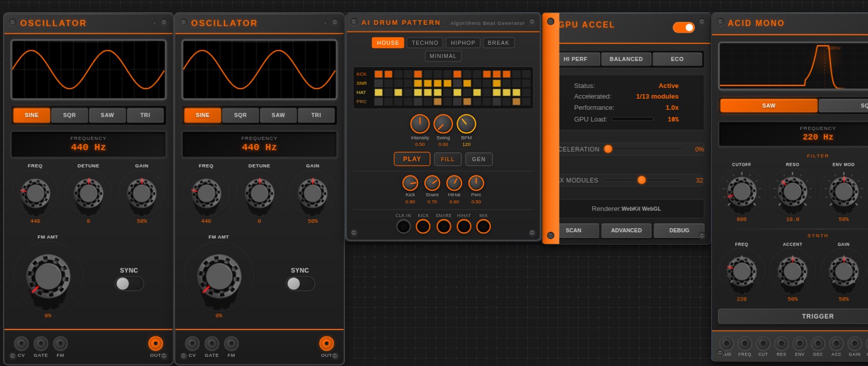Click the CV input jack on first Oscillator
The image size is (868, 366).
click(21, 344)
